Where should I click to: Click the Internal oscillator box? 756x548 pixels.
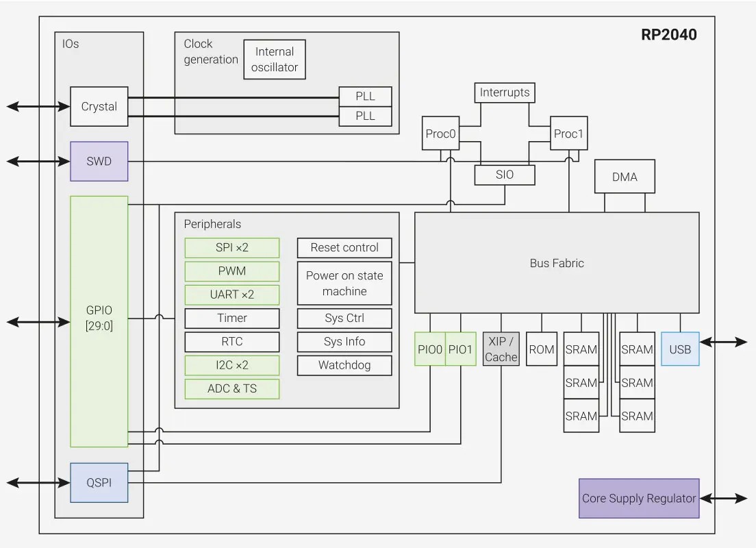click(275, 60)
